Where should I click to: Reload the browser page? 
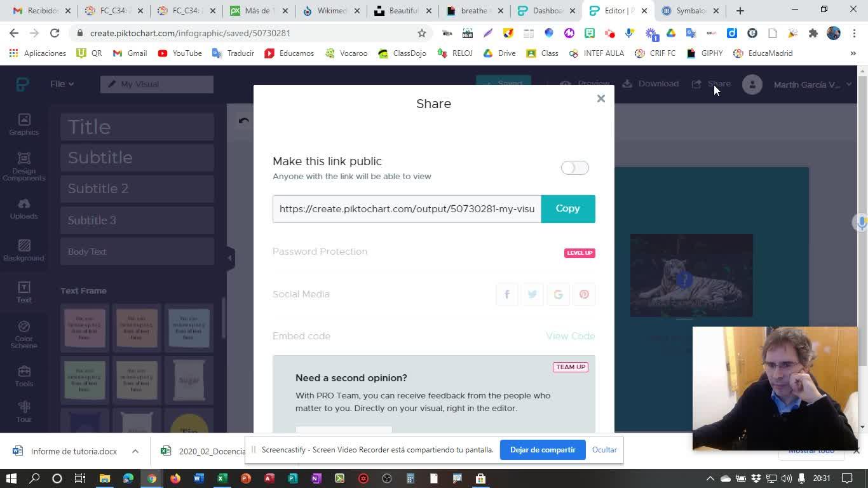[55, 33]
